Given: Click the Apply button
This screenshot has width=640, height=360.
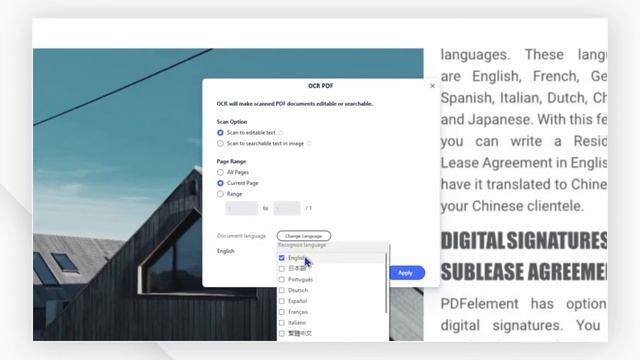Looking at the screenshot, I should [x=405, y=273].
